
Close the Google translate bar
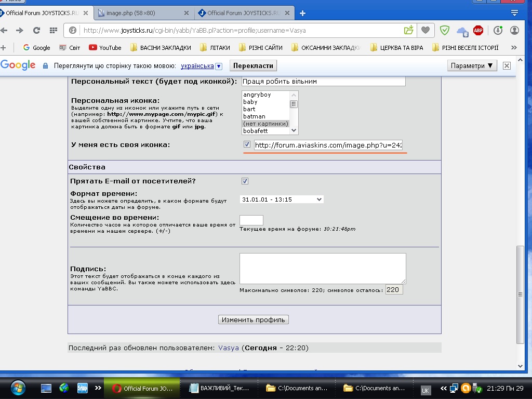pos(507,66)
